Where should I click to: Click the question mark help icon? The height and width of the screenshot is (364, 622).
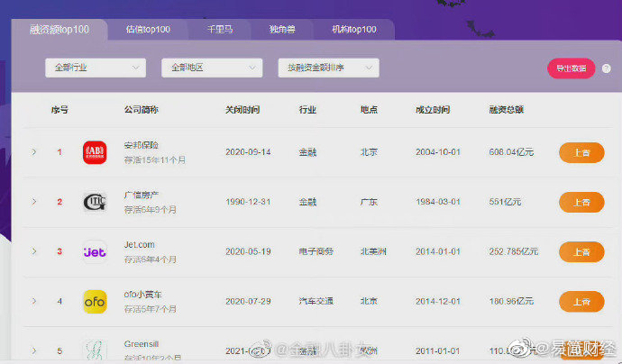click(606, 68)
